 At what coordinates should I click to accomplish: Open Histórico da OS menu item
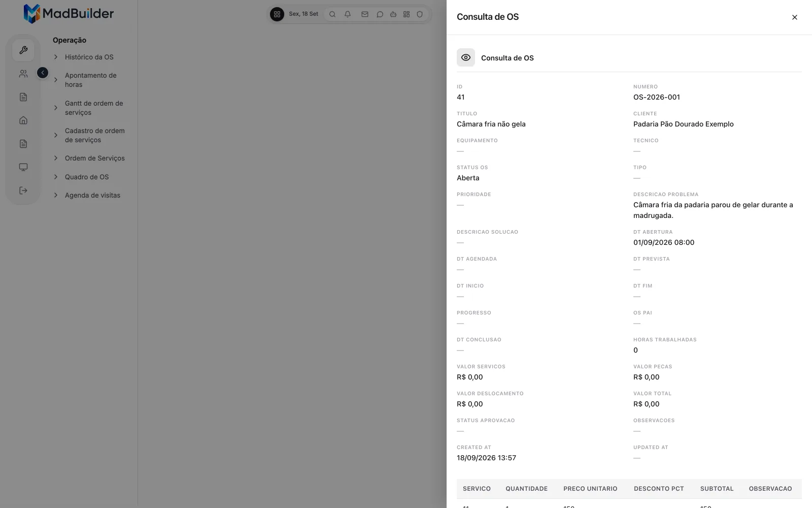pos(89,57)
